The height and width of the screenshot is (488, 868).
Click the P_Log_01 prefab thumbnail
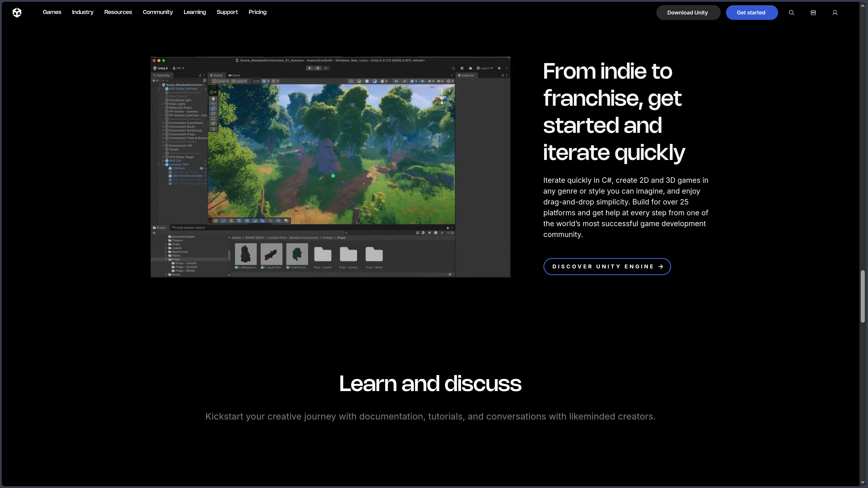(x=271, y=254)
